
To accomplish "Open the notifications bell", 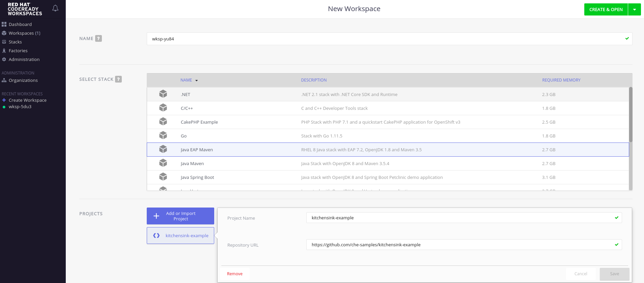I will (55, 8).
